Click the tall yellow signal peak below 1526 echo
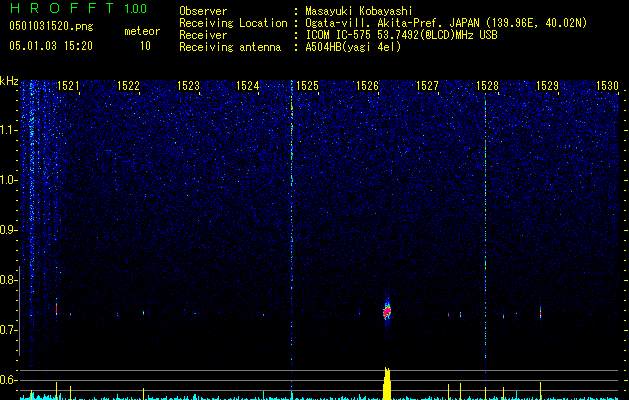This screenshot has height=400, width=629. click(x=387, y=384)
